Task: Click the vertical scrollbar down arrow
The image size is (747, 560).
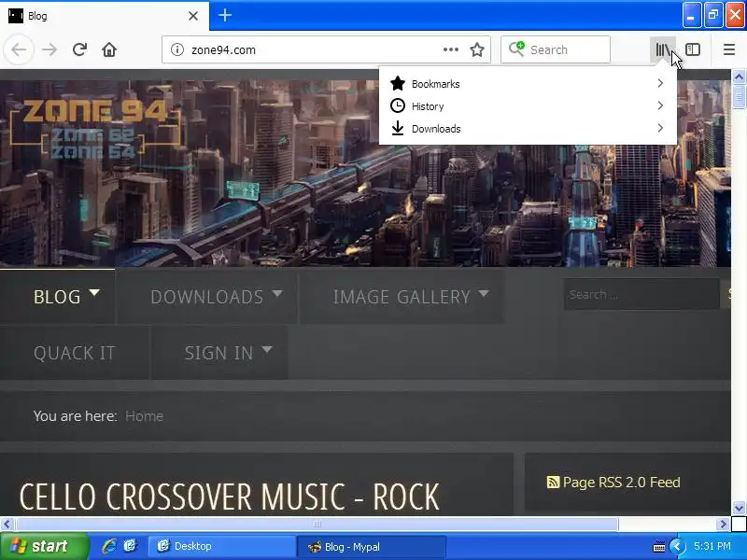Action: 739,508
